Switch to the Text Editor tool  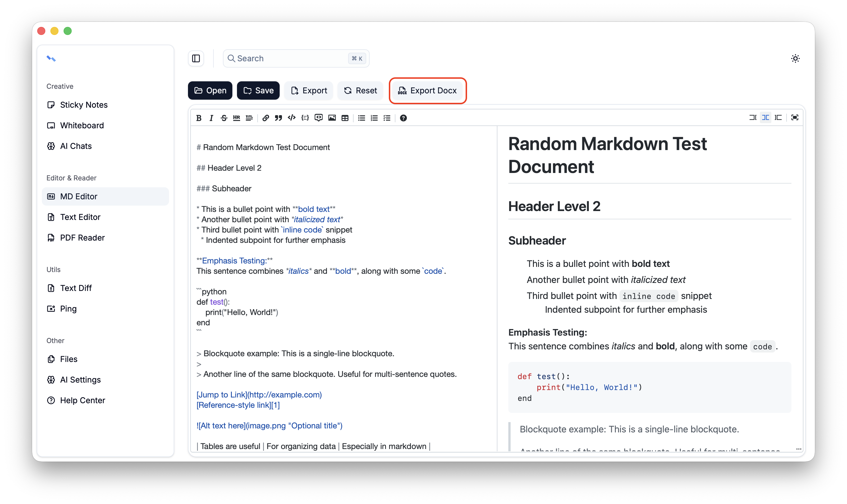pos(80,217)
